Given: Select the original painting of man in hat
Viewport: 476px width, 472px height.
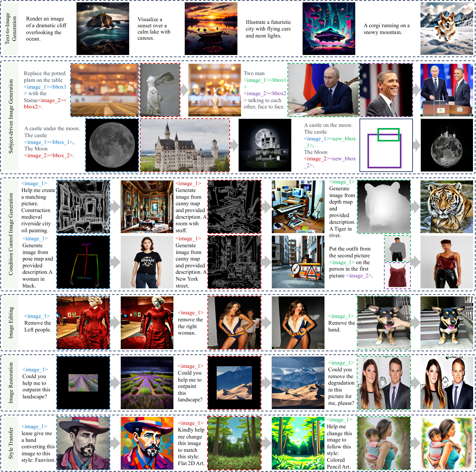Looking at the screenshot, I should pyautogui.click(x=83, y=443).
